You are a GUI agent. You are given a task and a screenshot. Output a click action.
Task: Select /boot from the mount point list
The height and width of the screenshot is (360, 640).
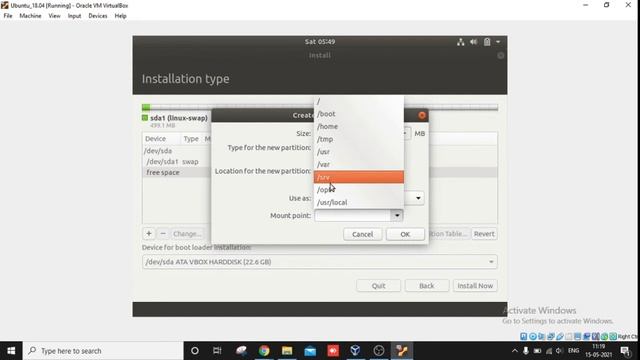[359, 114]
